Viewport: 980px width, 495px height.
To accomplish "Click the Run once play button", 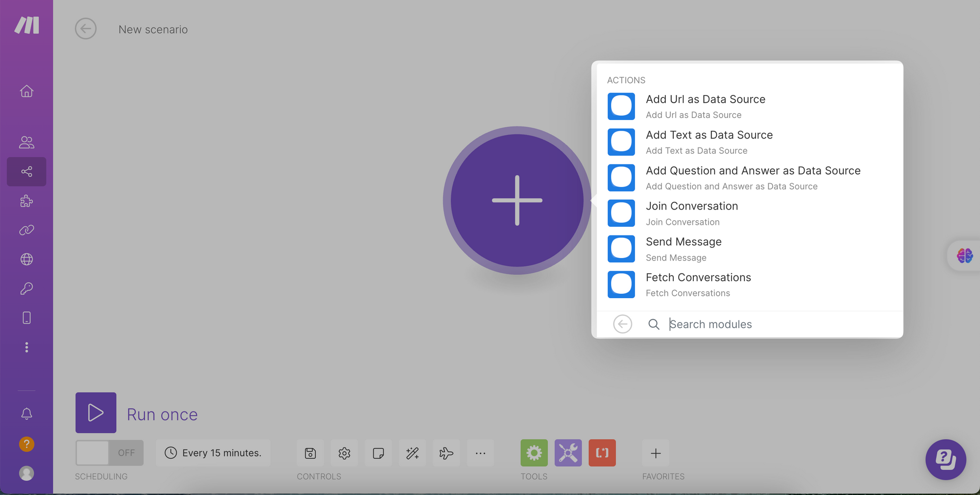I will tap(96, 413).
